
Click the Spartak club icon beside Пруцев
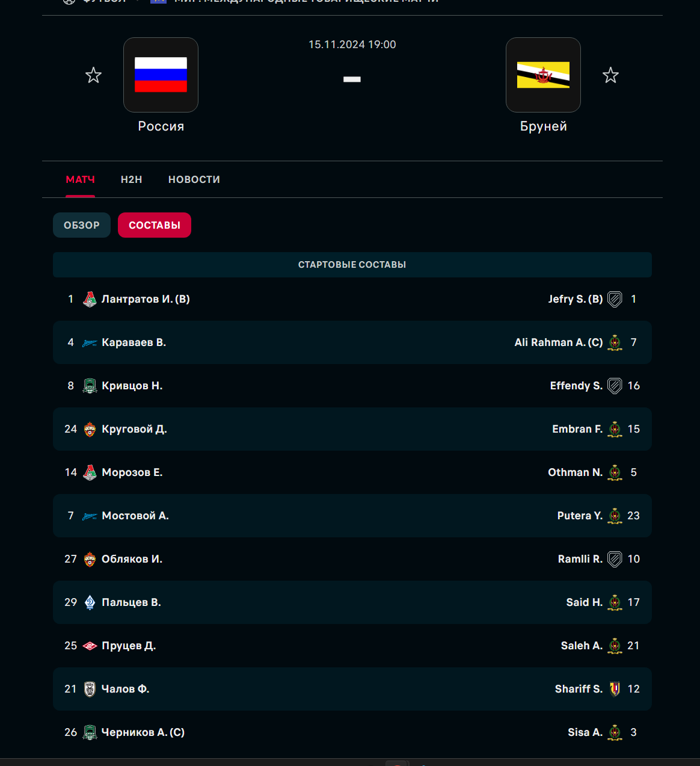tap(90, 646)
